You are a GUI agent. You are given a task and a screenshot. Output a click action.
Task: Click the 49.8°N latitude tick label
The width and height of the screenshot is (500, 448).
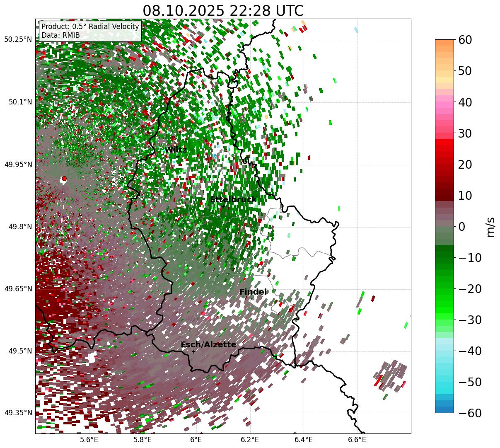pos(20,227)
